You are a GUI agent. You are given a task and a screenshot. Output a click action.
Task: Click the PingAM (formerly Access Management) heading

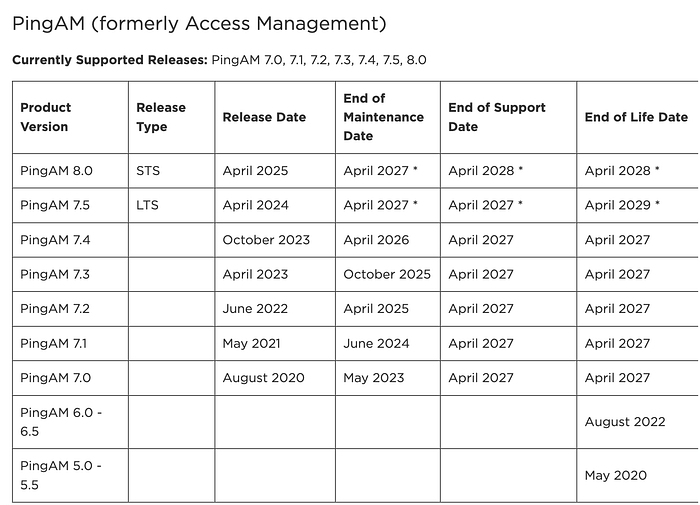click(199, 21)
